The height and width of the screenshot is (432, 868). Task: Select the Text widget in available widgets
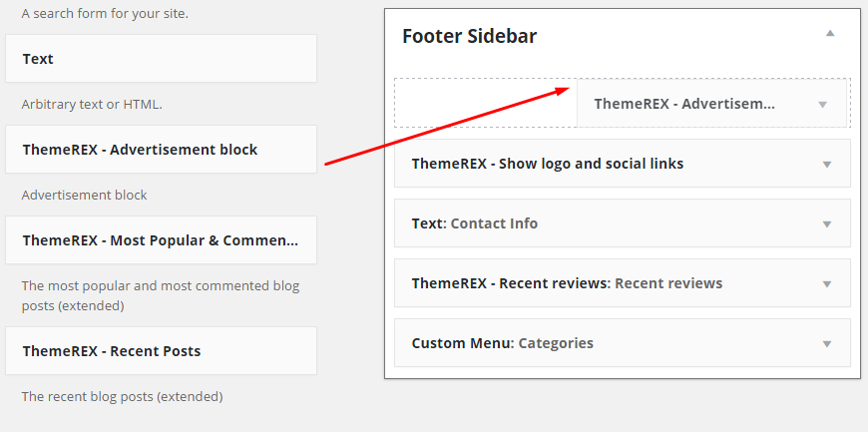click(x=160, y=59)
